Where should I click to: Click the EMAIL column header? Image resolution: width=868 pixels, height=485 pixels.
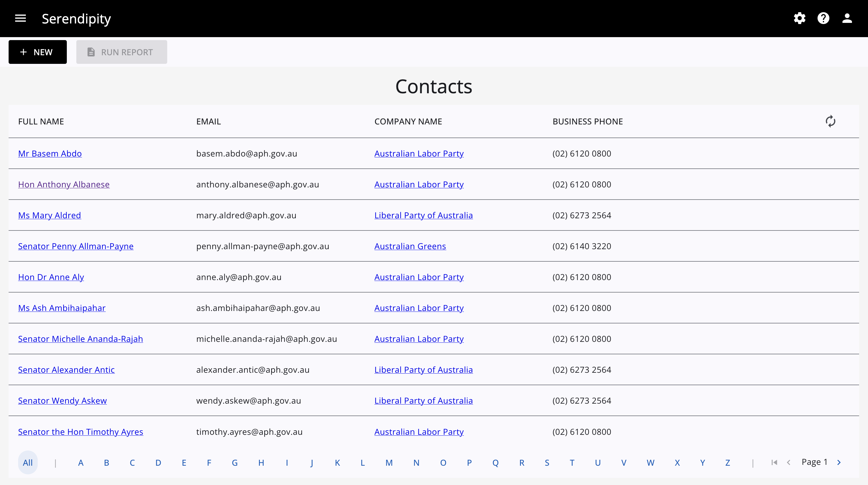[208, 121]
